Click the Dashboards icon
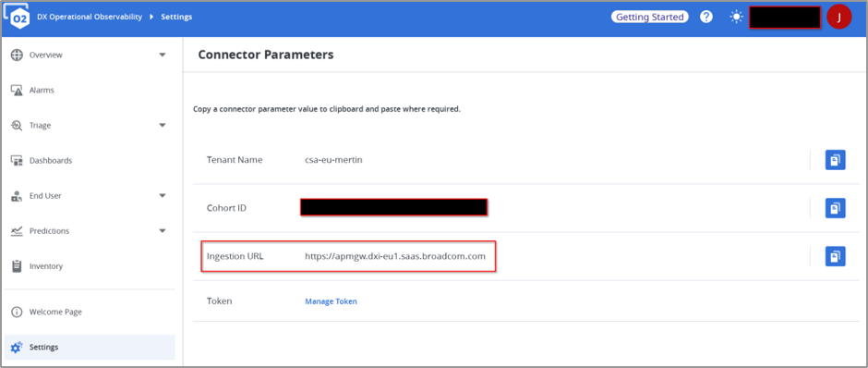Image resolution: width=868 pixels, height=368 pixels. point(17,161)
